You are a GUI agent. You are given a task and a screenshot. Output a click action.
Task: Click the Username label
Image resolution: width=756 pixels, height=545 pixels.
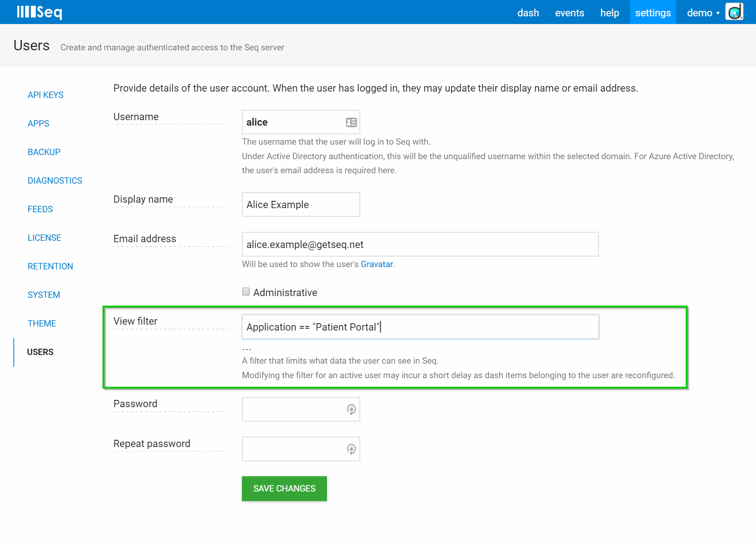pyautogui.click(x=136, y=117)
